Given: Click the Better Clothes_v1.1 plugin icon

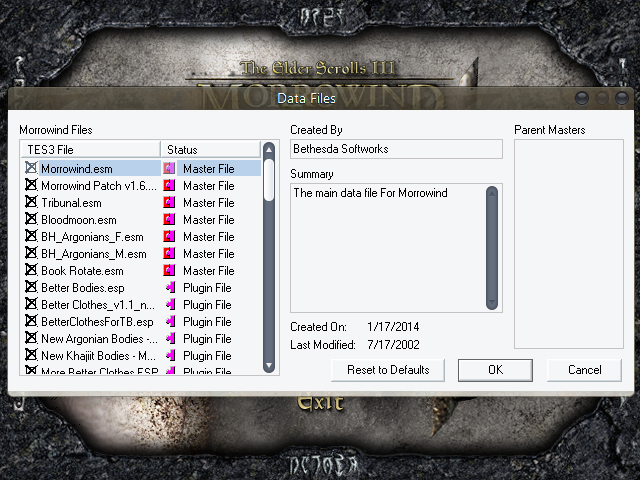Looking at the screenshot, I should pyautogui.click(x=171, y=304).
